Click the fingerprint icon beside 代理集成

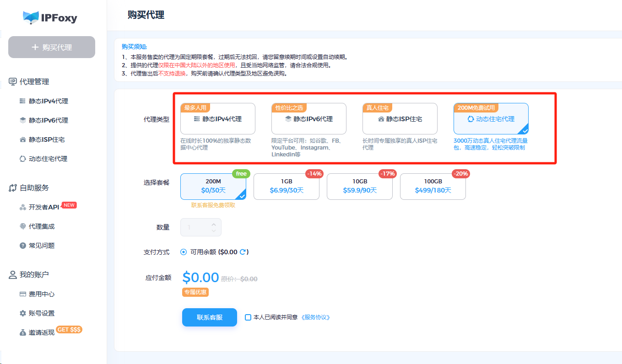pyautogui.click(x=23, y=226)
